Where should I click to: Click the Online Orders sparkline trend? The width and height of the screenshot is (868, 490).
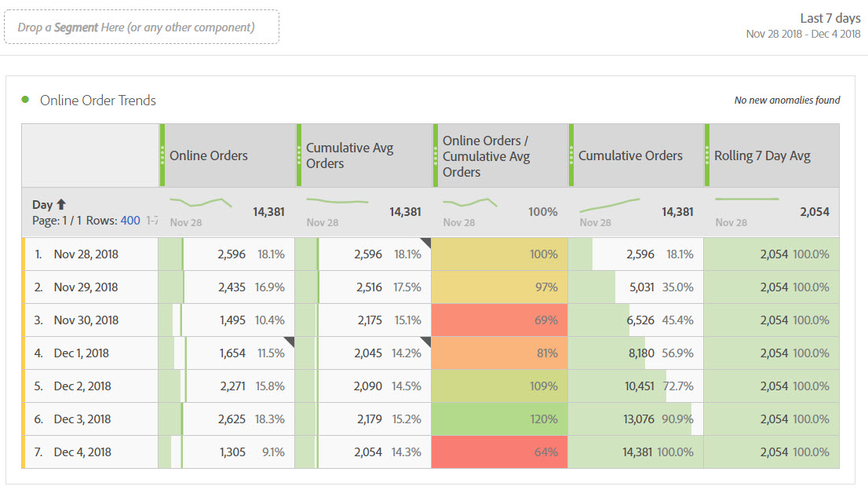click(x=201, y=203)
